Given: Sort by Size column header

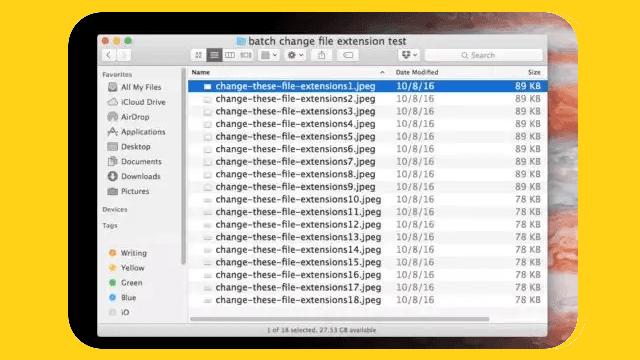Looking at the screenshot, I should tap(534, 72).
